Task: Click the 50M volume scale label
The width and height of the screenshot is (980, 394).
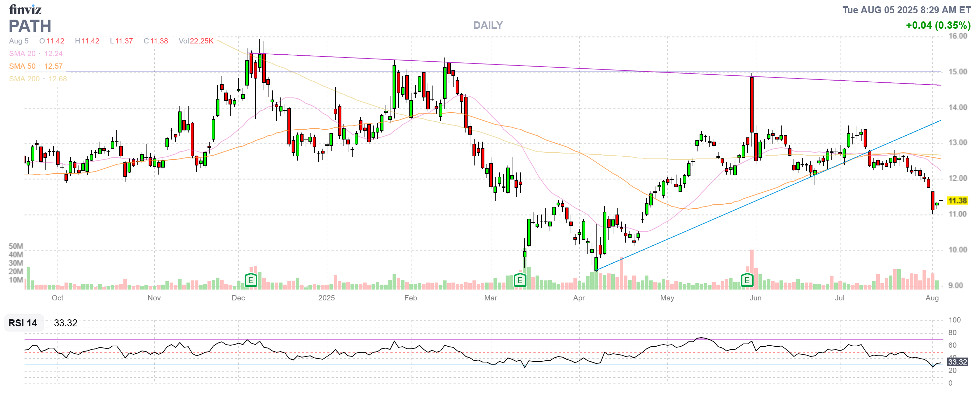Action: [x=16, y=246]
